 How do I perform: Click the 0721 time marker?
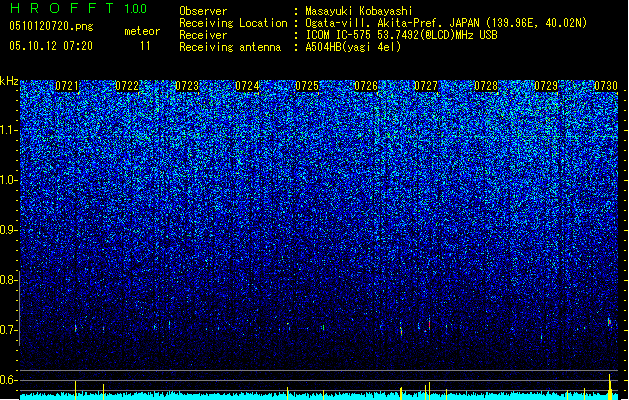(67, 86)
